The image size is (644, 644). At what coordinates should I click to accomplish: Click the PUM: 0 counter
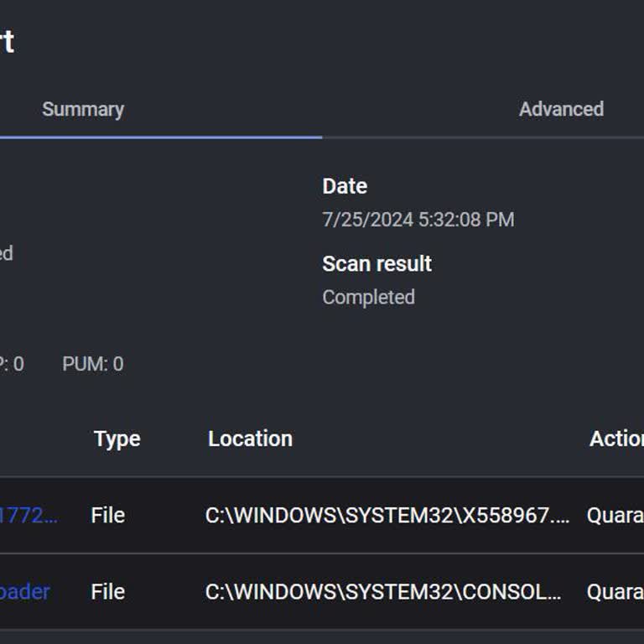[x=92, y=364]
